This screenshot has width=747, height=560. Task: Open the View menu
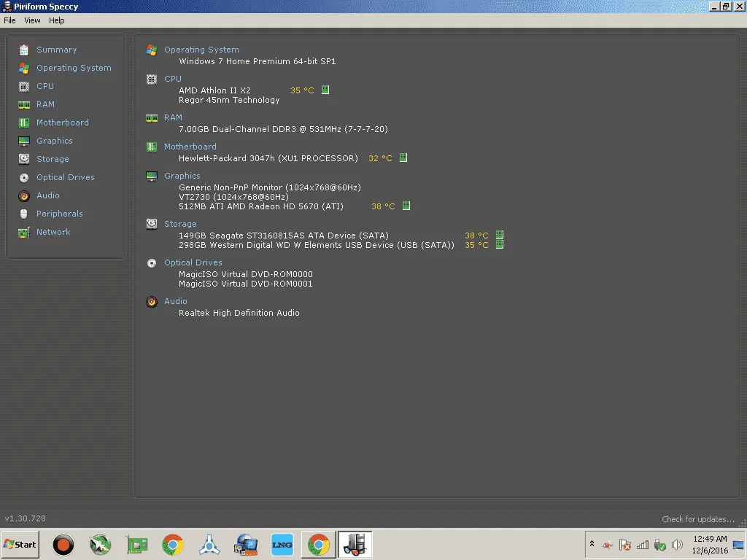tap(32, 20)
